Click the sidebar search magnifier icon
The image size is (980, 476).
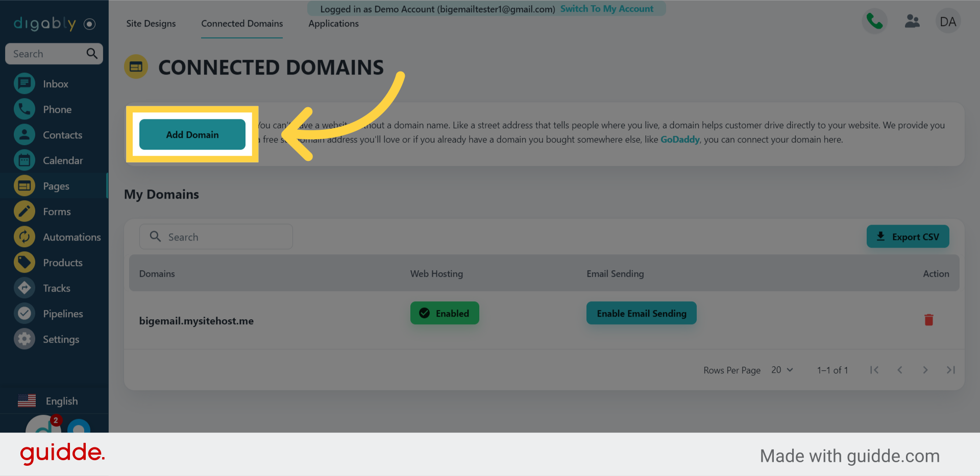(92, 54)
